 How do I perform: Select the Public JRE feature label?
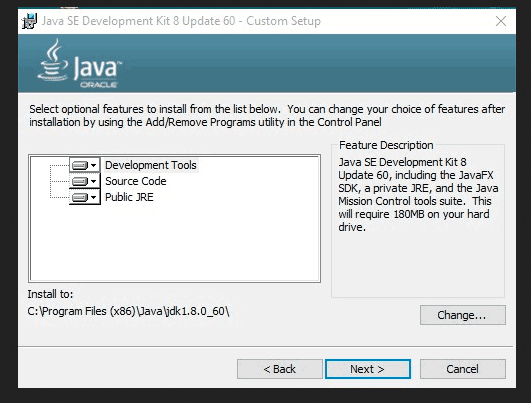(x=129, y=197)
